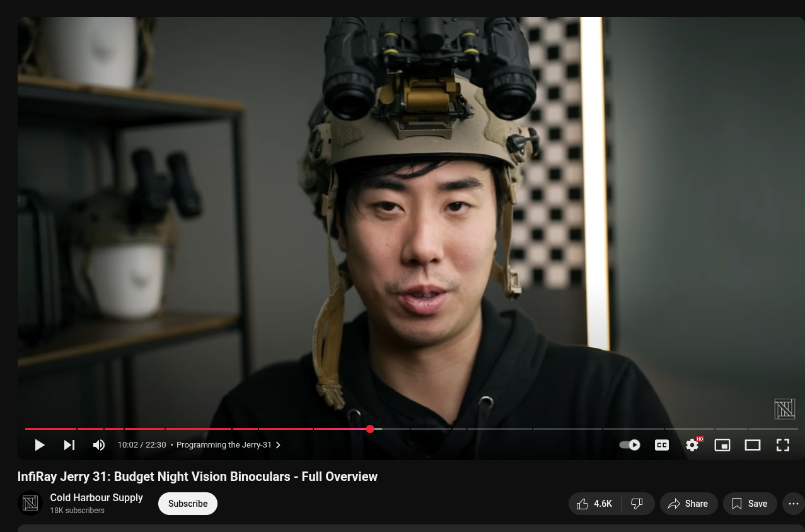Switch to theater mode

tap(753, 445)
